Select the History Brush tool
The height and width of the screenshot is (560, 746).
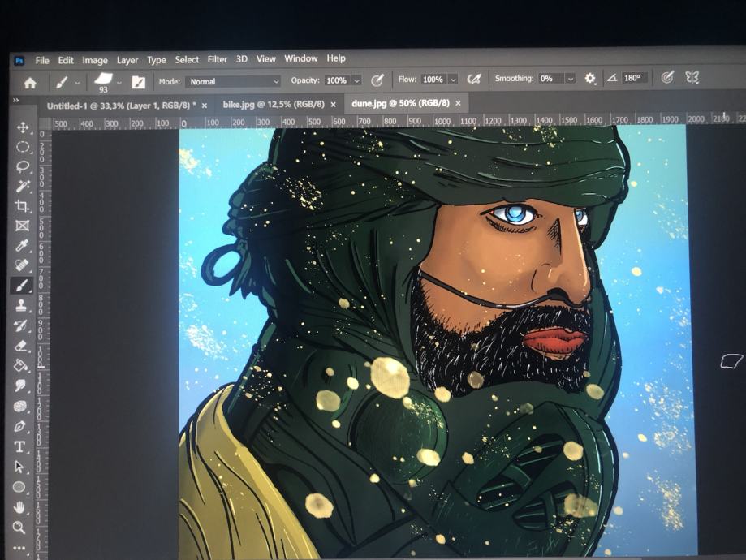click(21, 325)
